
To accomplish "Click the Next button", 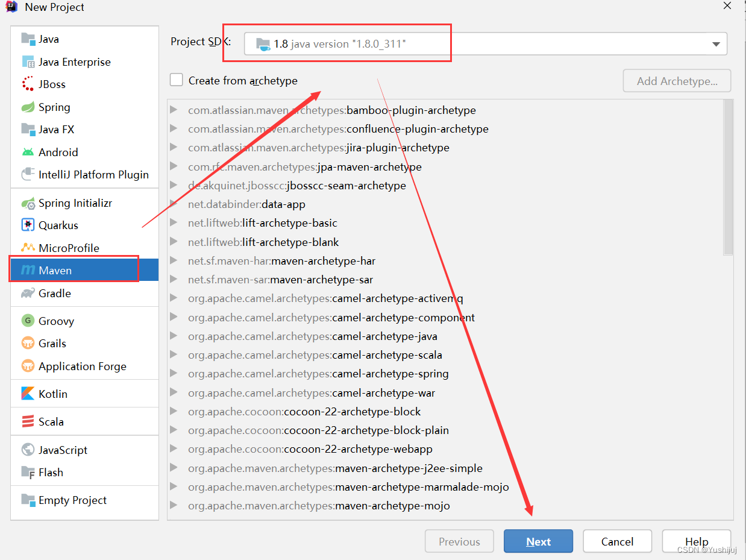I will (x=538, y=541).
